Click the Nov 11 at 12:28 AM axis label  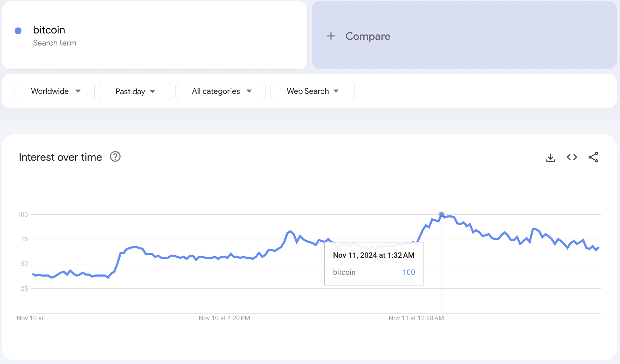tap(416, 318)
